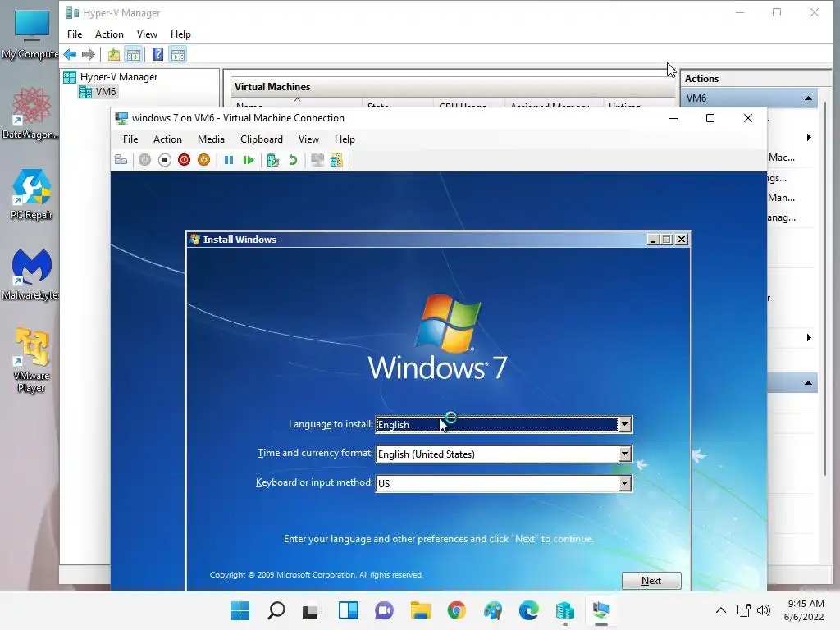Collapse VM6 section in Actions pane
The image size is (840, 630).
[x=808, y=98]
